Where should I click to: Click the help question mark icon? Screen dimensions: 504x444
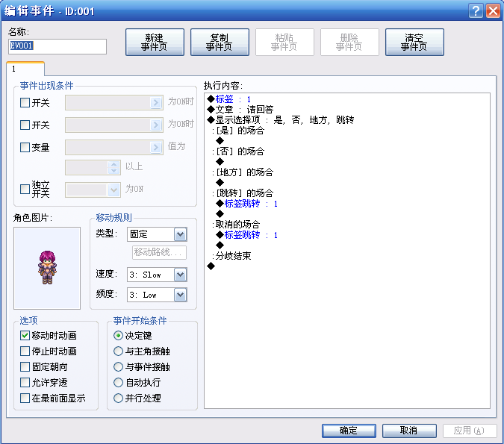click(476, 11)
